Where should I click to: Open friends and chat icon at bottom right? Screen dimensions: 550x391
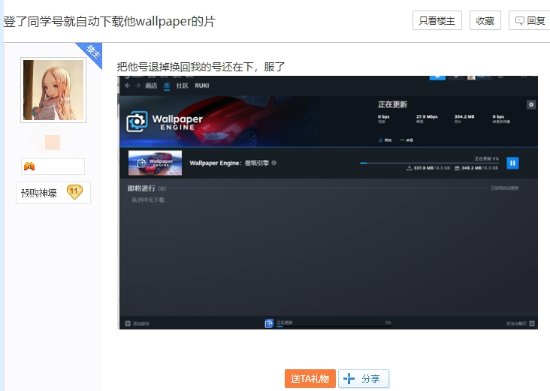[532, 323]
